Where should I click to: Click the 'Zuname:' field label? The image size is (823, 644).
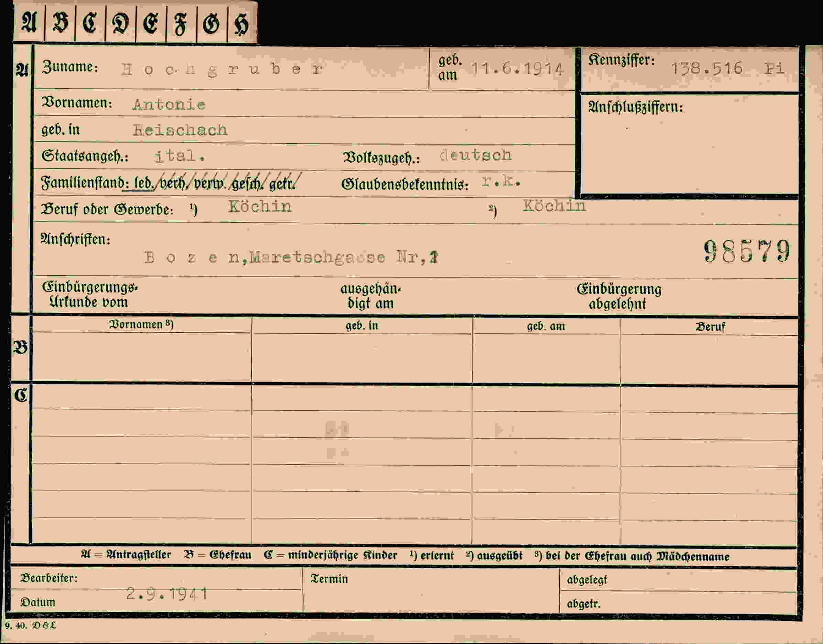(x=70, y=67)
